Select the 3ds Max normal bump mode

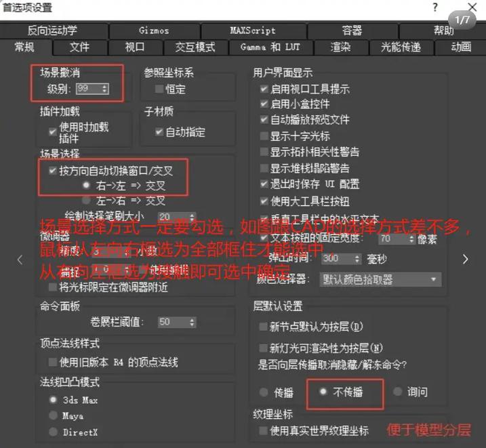click(53, 400)
